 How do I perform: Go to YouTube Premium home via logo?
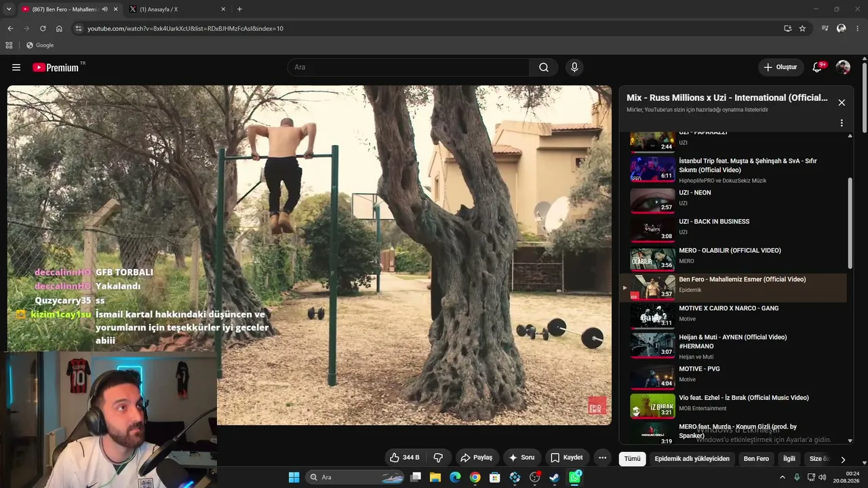tap(56, 67)
